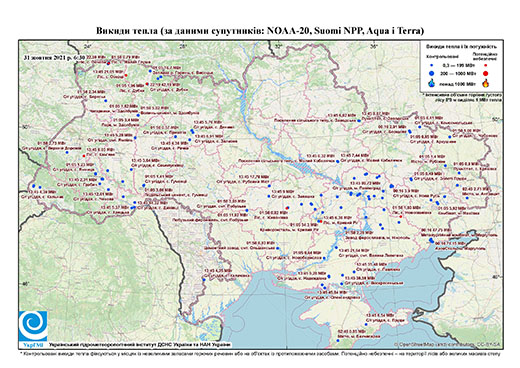Click the 24° longitude label at top

point(88,46)
